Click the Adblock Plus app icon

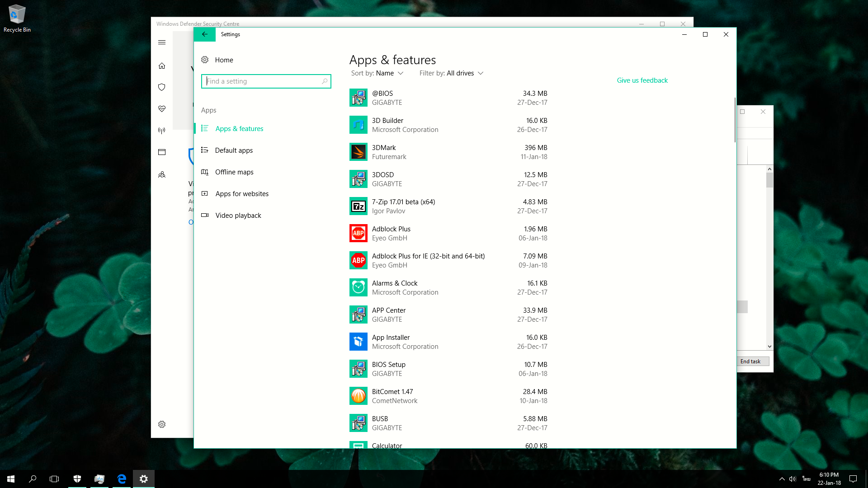pyautogui.click(x=358, y=233)
